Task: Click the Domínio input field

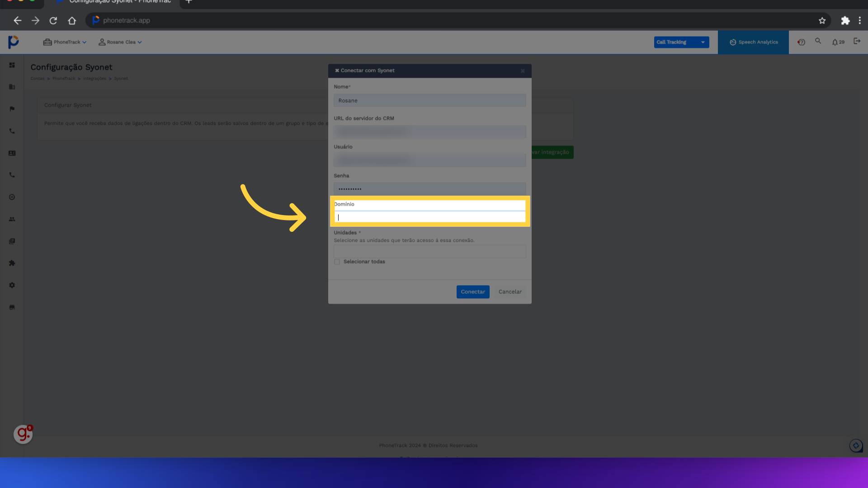Action: point(429,217)
